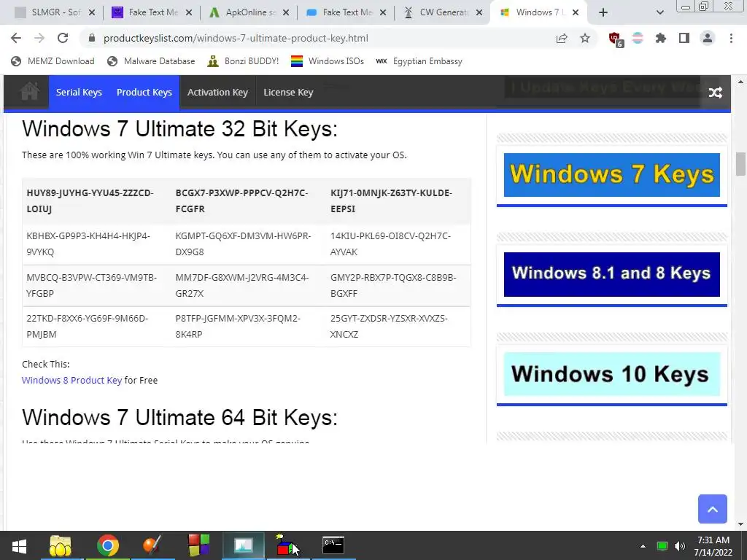Open the Windows 8.1 and 8 Keys banner
Screen dimensions: 747x560
coord(612,274)
